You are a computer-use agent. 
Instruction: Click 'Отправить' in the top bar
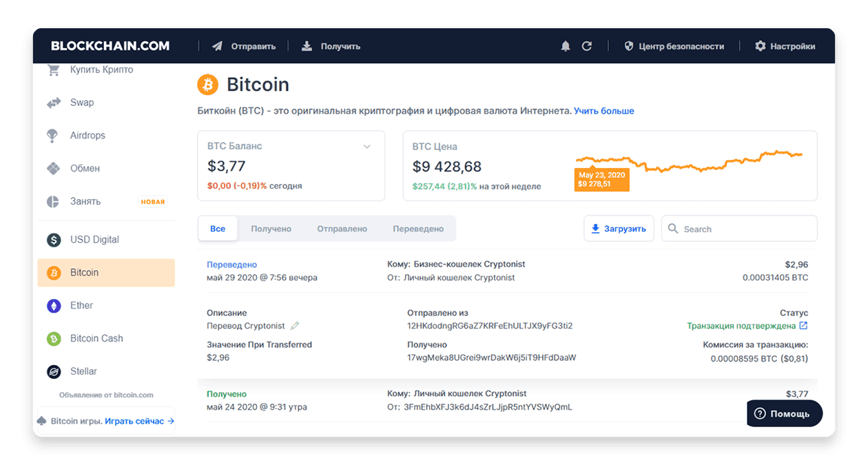[x=254, y=46]
